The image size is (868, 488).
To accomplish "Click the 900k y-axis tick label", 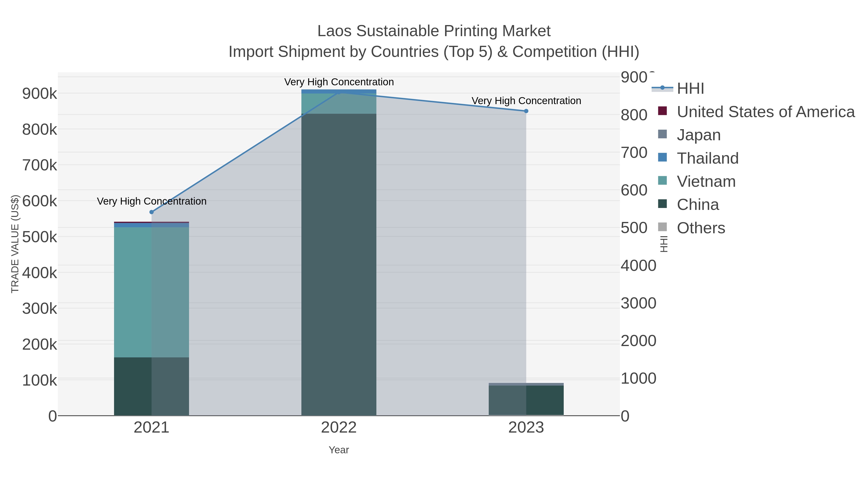I will [x=40, y=94].
